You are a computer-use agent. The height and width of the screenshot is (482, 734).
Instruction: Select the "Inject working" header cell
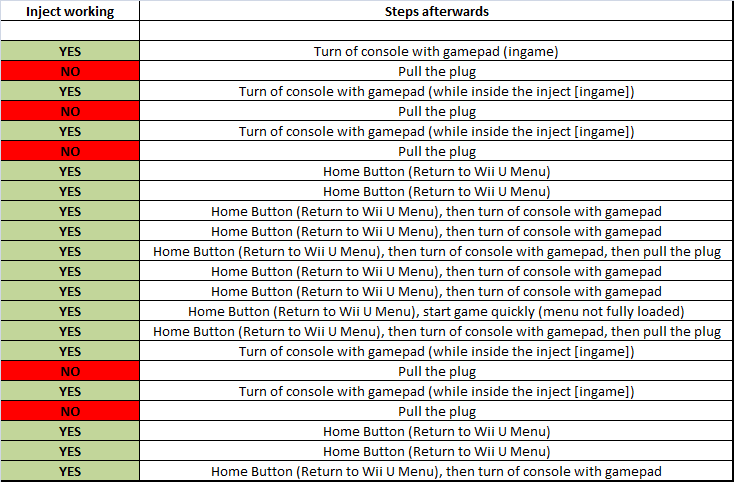[70, 11]
